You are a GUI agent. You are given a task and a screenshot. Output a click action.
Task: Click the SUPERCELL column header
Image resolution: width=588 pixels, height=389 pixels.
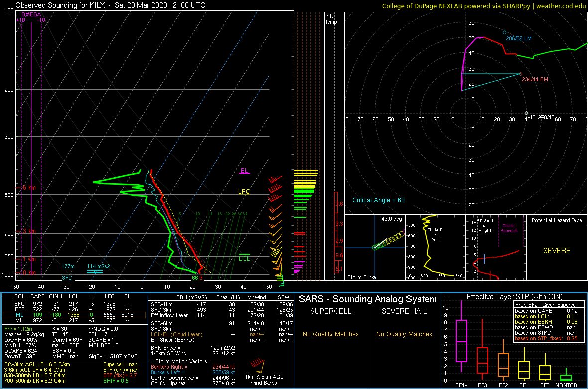(331, 311)
